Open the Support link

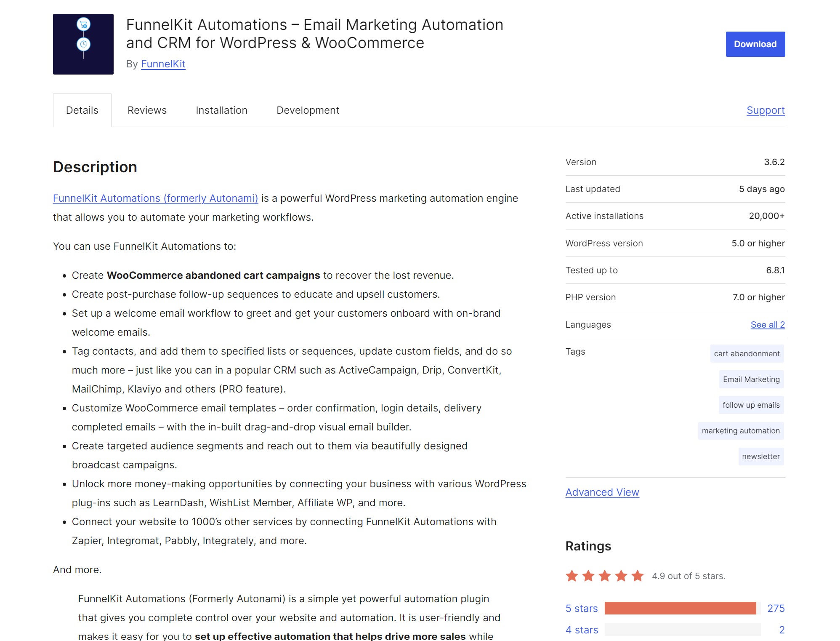[x=766, y=110]
